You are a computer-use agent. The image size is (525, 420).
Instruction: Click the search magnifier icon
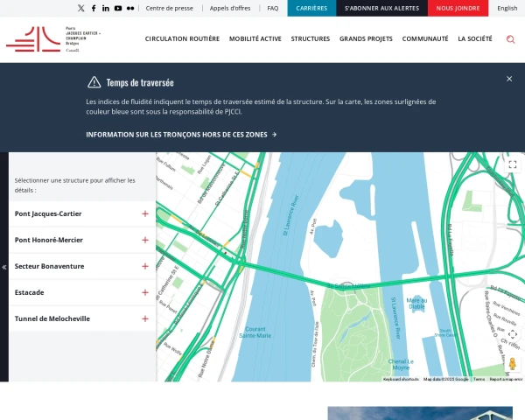pos(511,39)
